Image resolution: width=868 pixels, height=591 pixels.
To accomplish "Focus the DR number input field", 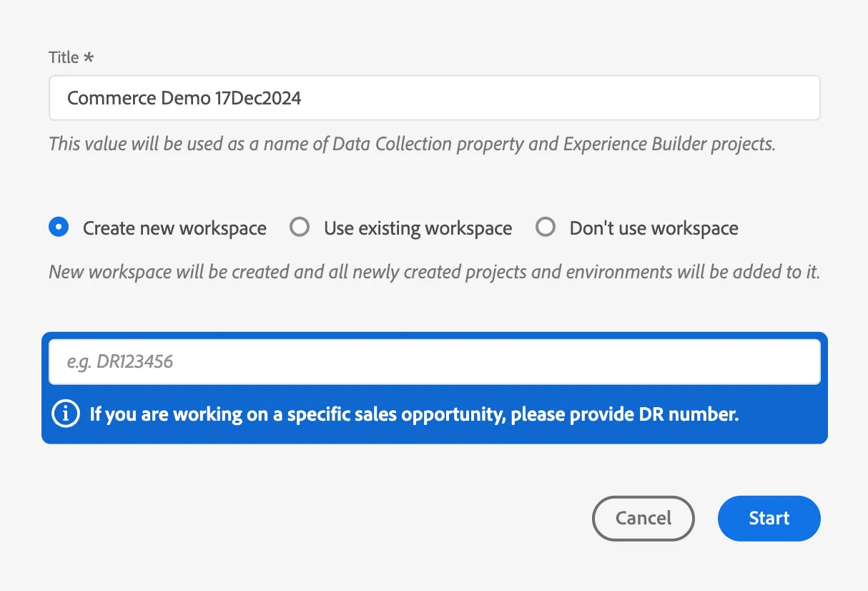I will 435,361.
